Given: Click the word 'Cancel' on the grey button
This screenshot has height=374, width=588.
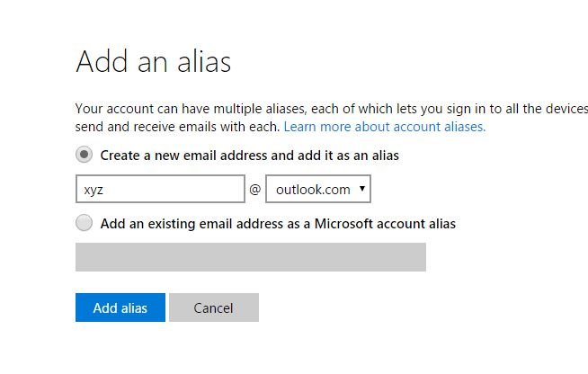Looking at the screenshot, I should pyautogui.click(x=213, y=307).
